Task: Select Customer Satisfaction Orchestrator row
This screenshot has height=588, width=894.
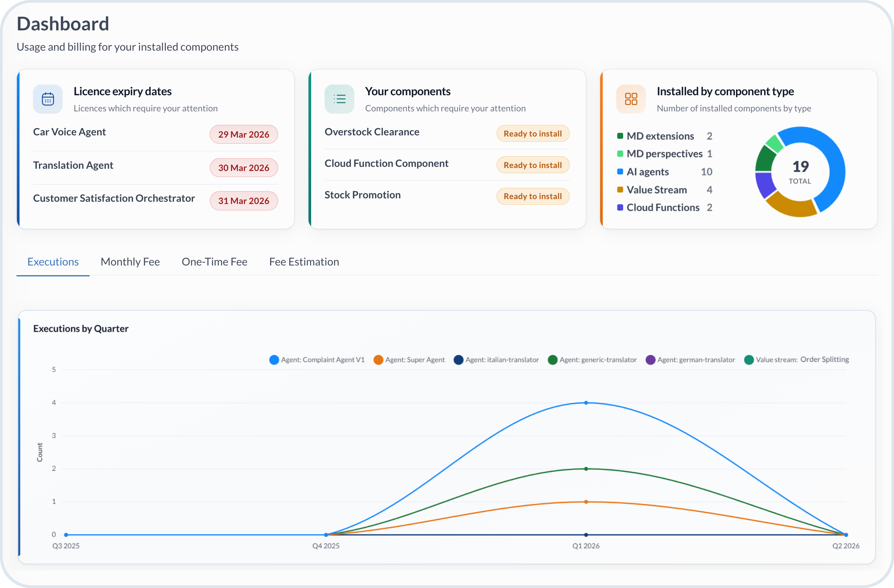Action: pos(155,200)
